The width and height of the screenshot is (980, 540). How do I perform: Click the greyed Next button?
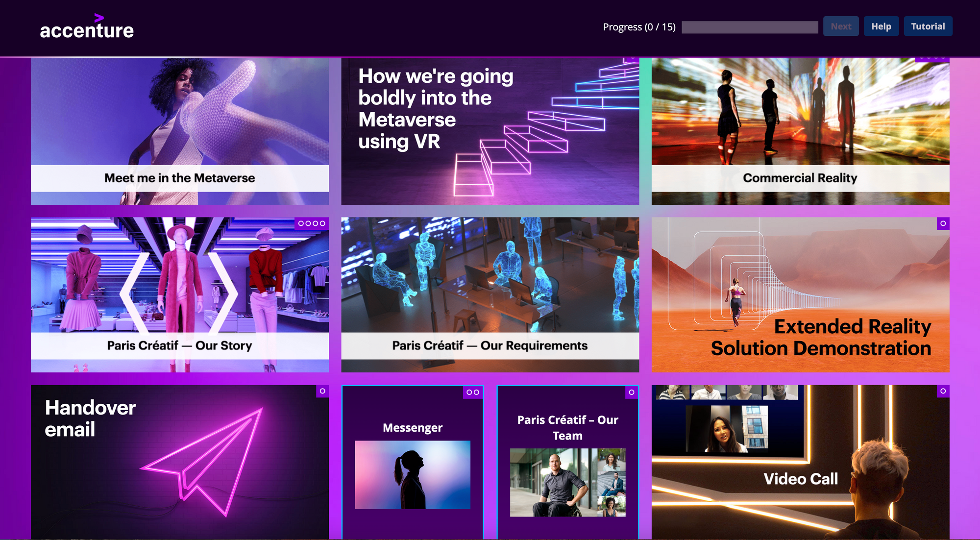pos(841,26)
